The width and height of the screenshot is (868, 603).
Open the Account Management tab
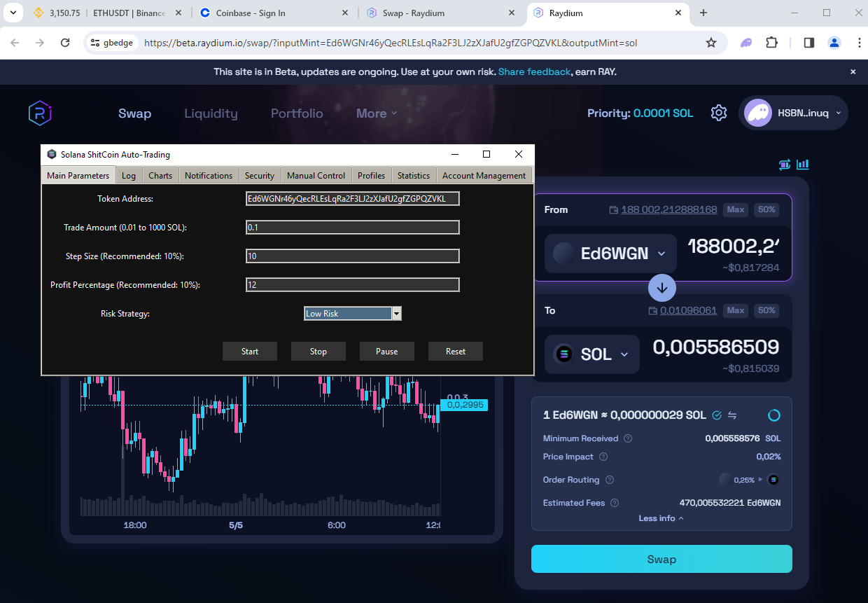coord(484,176)
